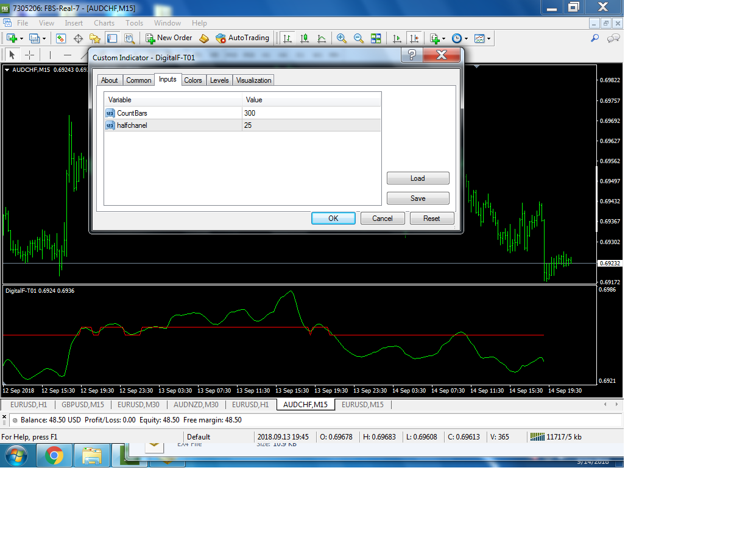748x560 pixels.
Task: Switch to the EURUSD,M15 chart tab
Action: (x=362, y=405)
